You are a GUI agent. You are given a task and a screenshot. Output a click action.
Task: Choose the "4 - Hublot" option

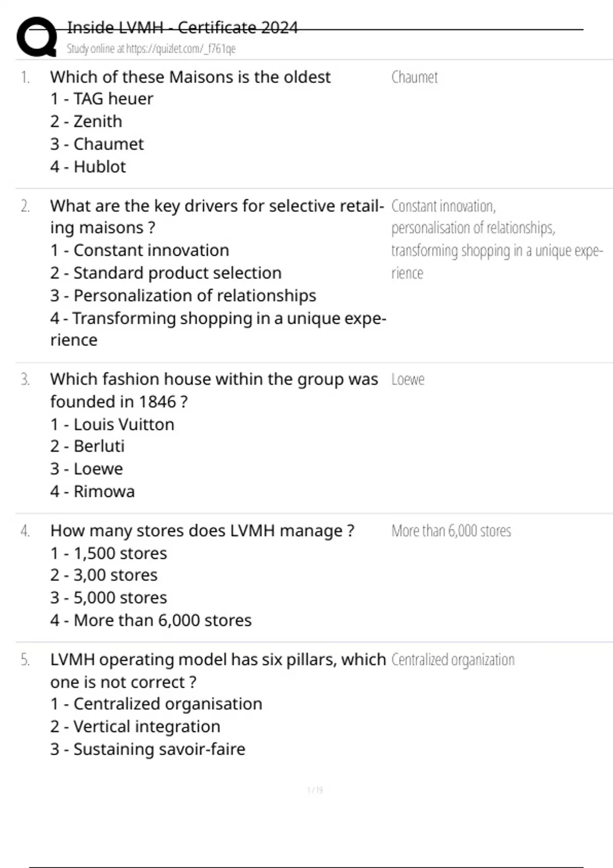88,166
